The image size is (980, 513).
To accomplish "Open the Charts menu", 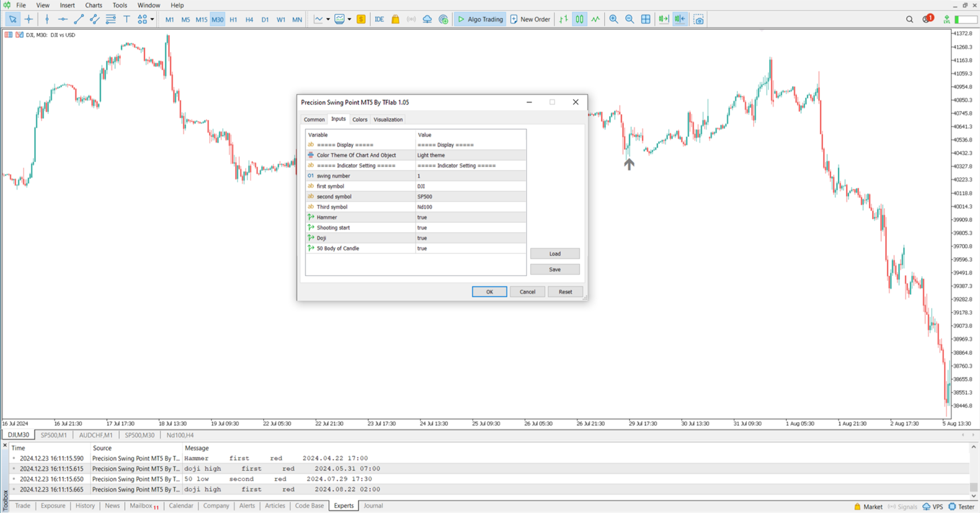I will [93, 5].
